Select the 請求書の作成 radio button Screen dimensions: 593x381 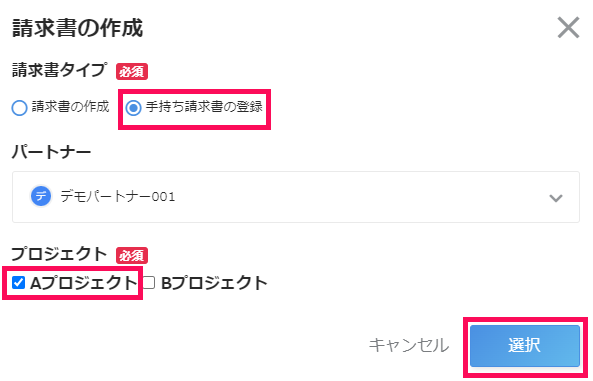pyautogui.click(x=19, y=108)
